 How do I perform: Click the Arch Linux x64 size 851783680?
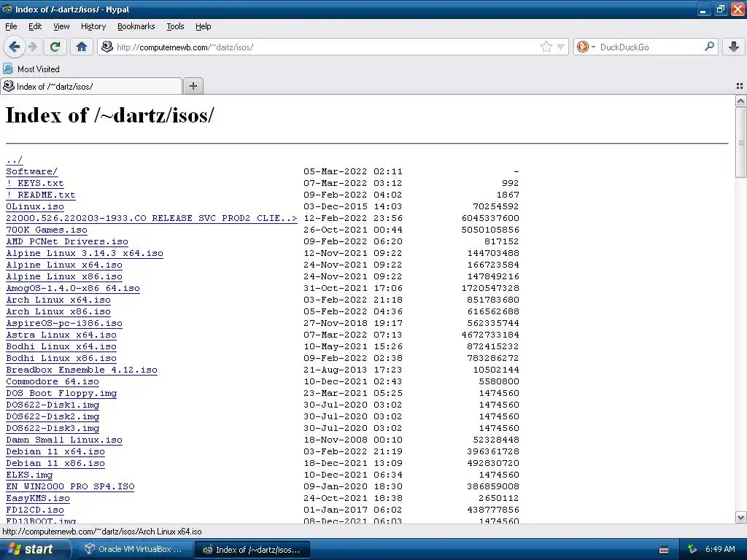(492, 300)
